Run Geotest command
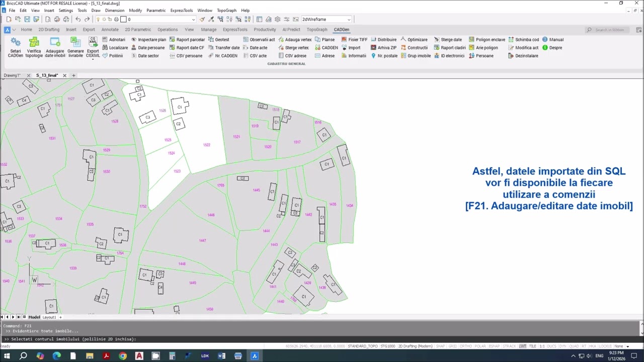 point(219,40)
